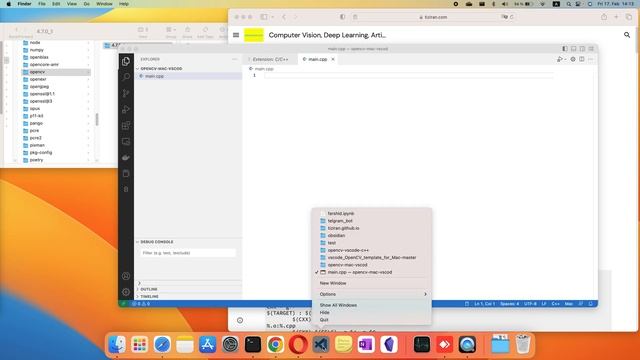Expand the Options submenu arrow in Dock menu
The width and height of the screenshot is (640, 360).
tap(425, 294)
